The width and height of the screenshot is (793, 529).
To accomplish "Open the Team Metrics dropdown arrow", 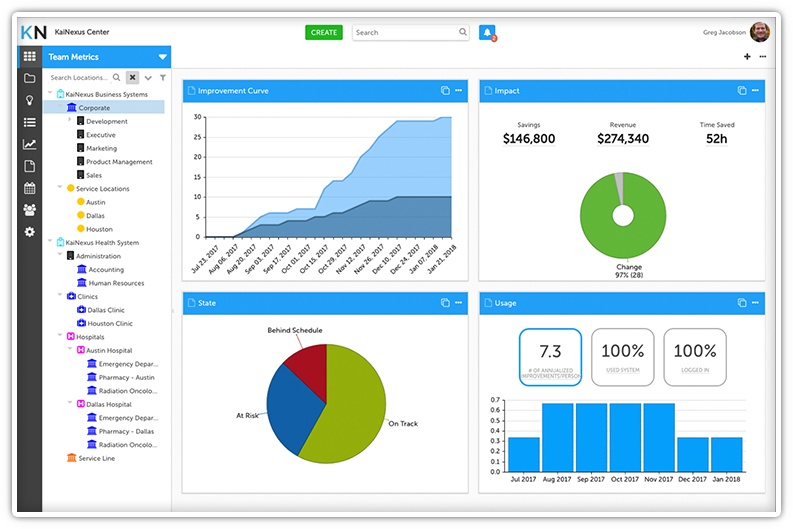I will [162, 57].
